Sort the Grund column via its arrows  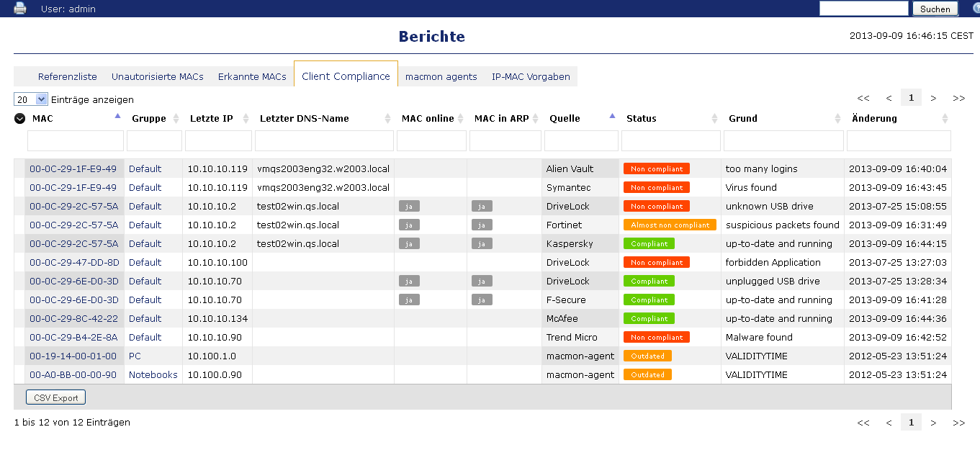838,119
